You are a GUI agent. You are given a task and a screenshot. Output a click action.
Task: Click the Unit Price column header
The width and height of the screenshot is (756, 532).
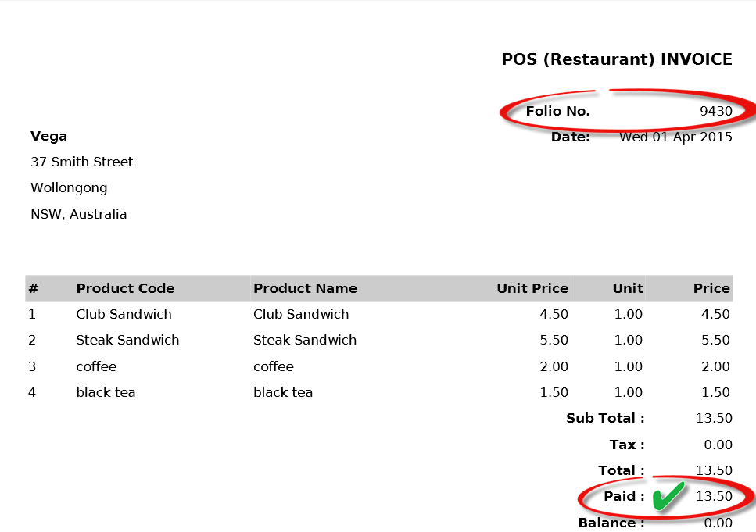point(532,288)
